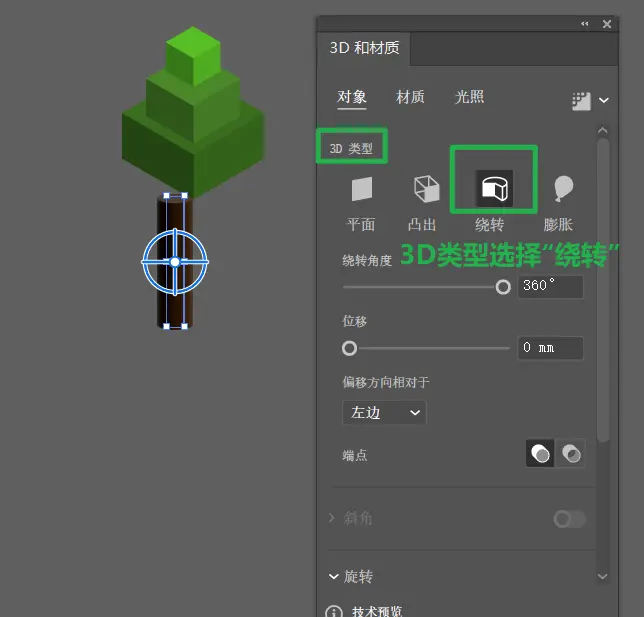Click the green tree top cube
The image size is (644, 617).
tap(193, 55)
